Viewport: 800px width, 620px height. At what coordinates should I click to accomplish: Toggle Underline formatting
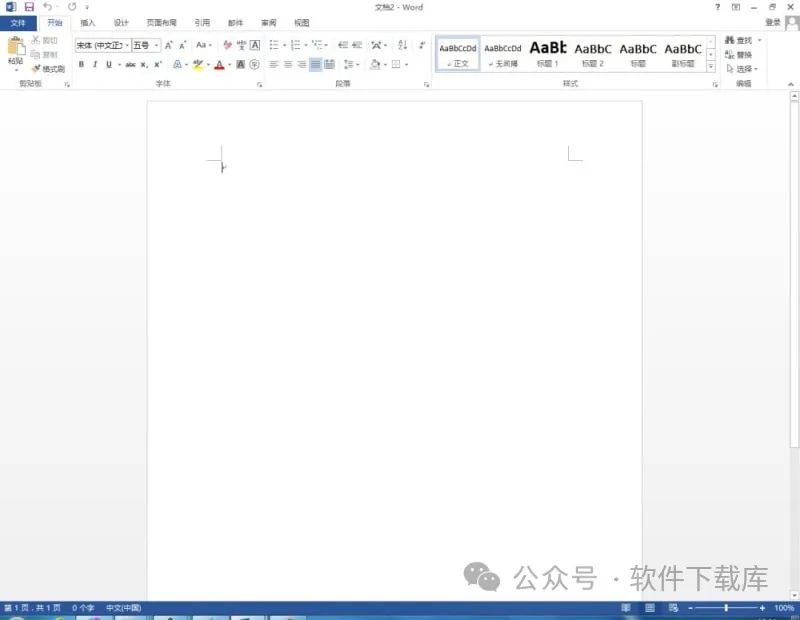click(109, 64)
